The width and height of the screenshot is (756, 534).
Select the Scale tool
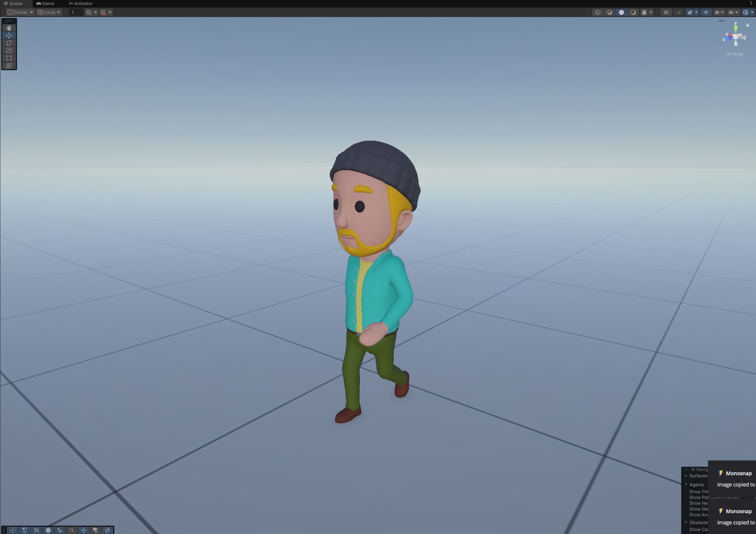(9, 50)
